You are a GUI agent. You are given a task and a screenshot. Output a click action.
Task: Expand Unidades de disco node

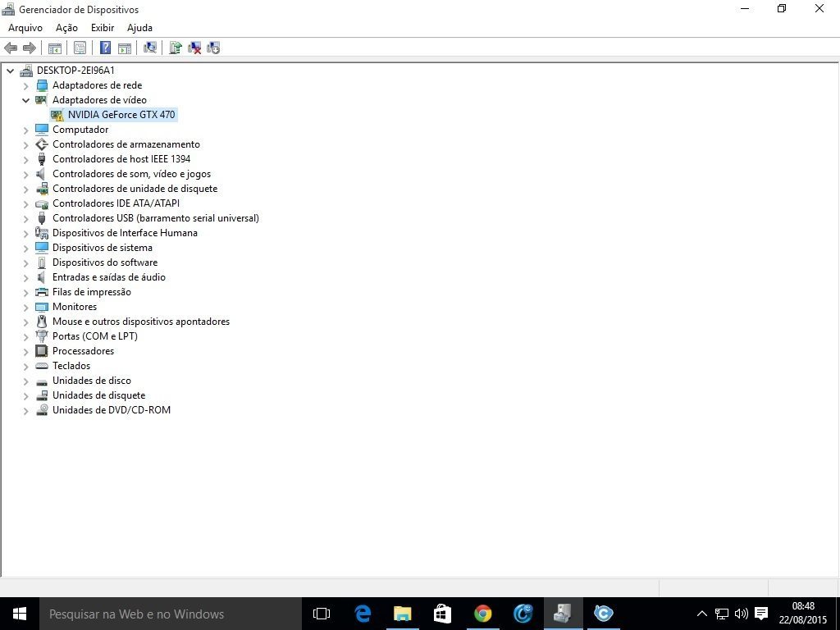coord(25,381)
